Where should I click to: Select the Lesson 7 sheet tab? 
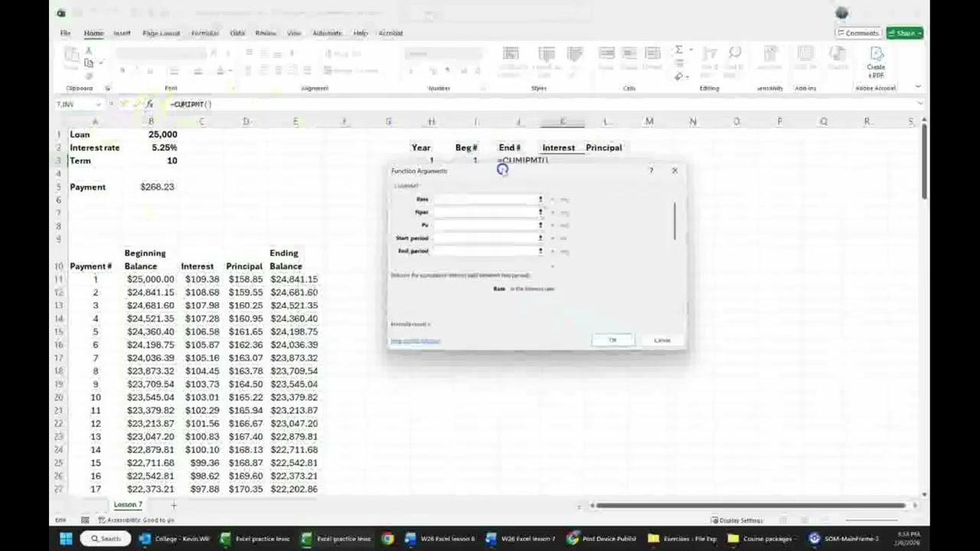pos(128,505)
